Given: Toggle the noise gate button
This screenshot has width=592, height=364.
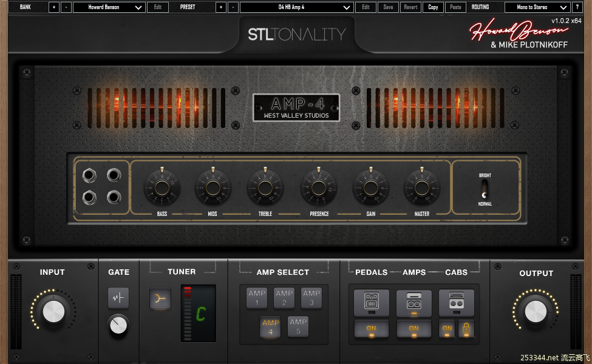Looking at the screenshot, I should coord(118,298).
